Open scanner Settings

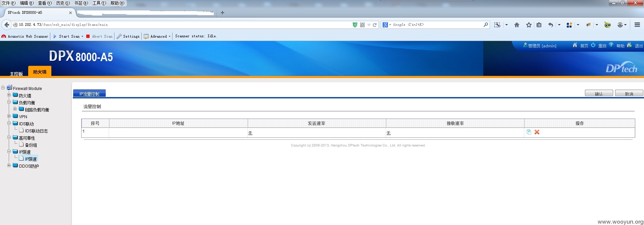[128, 36]
